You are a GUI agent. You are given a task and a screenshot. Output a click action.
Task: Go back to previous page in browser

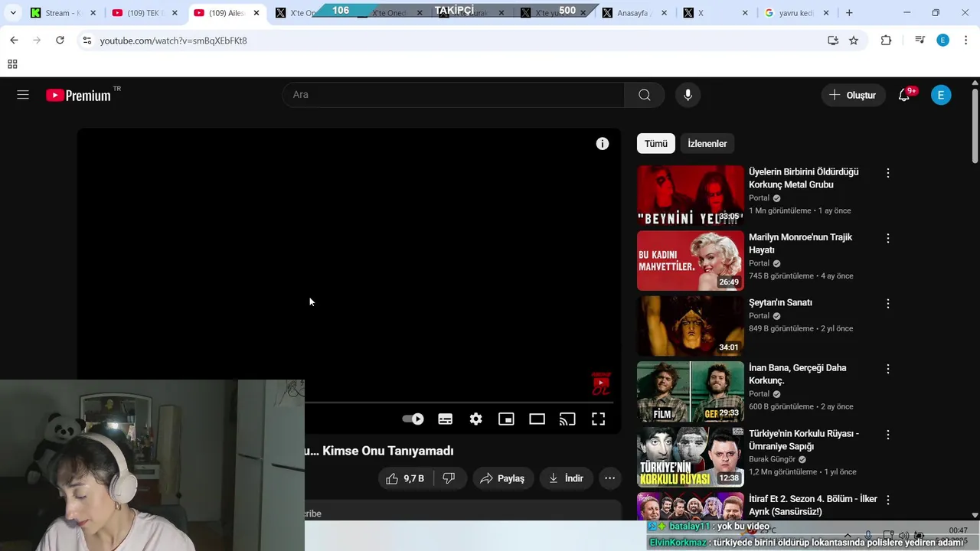[14, 40]
